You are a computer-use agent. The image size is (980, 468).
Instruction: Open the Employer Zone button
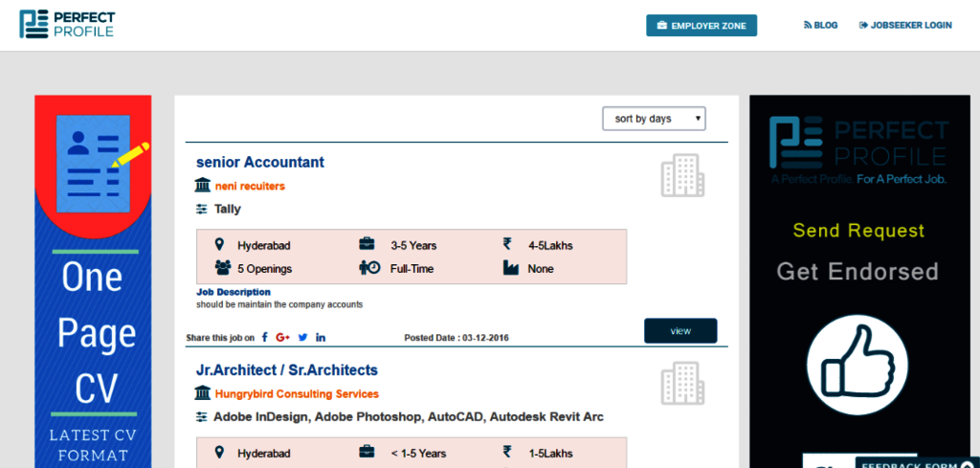click(x=702, y=26)
